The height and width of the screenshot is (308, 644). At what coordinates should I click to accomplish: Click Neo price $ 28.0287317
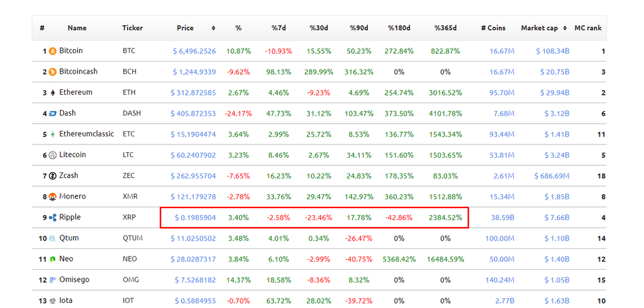click(193, 260)
